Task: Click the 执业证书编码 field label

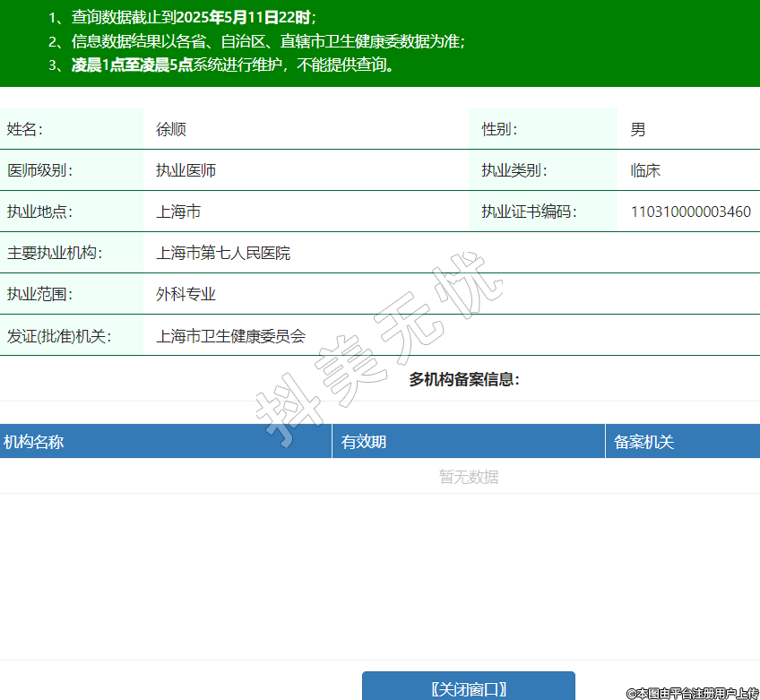Action: pos(529,212)
